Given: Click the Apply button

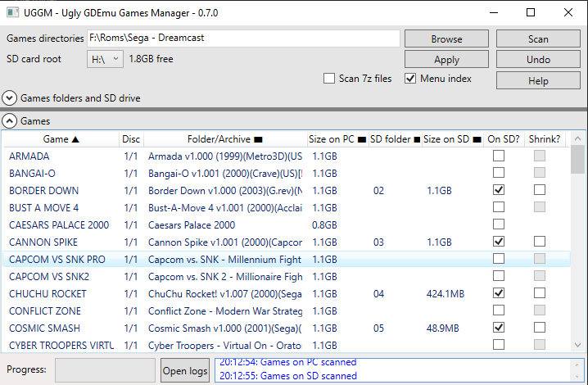Looking at the screenshot, I should 446,59.
